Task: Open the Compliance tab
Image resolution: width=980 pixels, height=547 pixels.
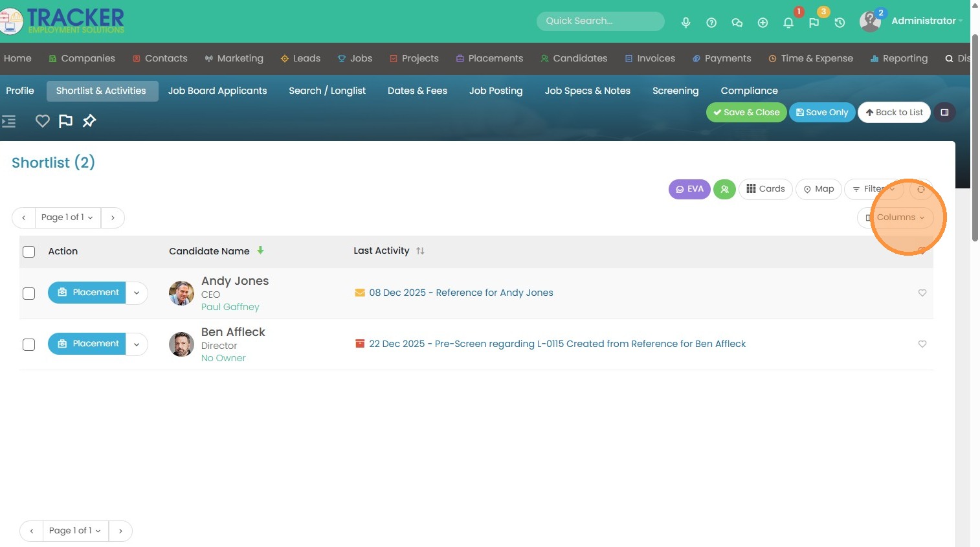Action: pyautogui.click(x=750, y=91)
